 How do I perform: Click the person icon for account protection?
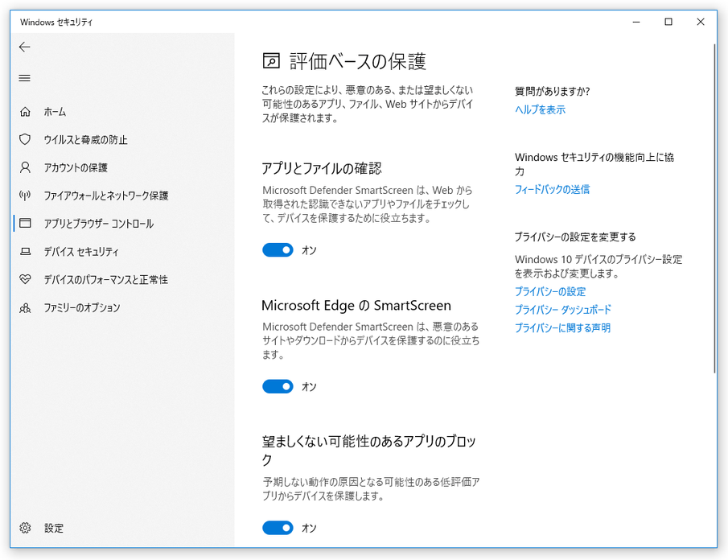(25, 167)
